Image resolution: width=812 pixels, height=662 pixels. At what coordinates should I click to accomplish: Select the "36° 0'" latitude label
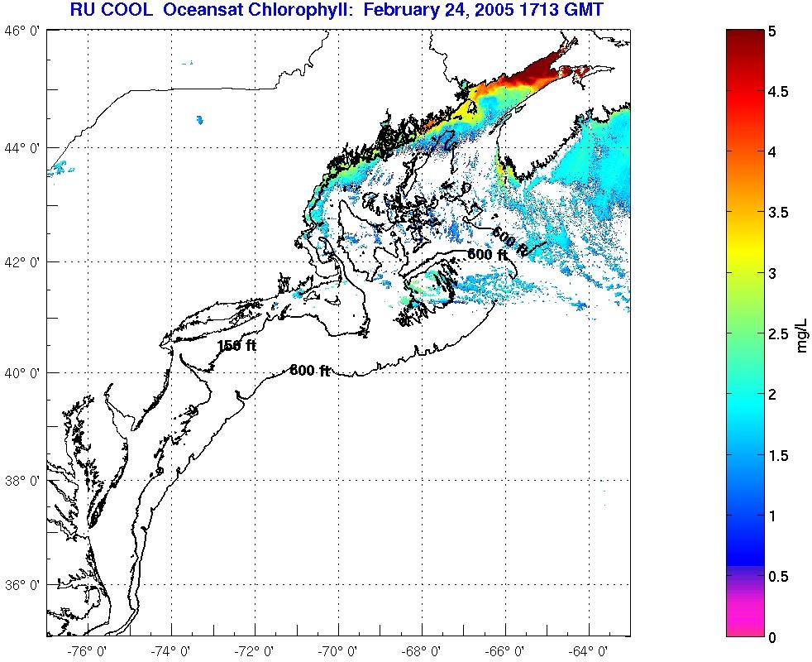21,585
